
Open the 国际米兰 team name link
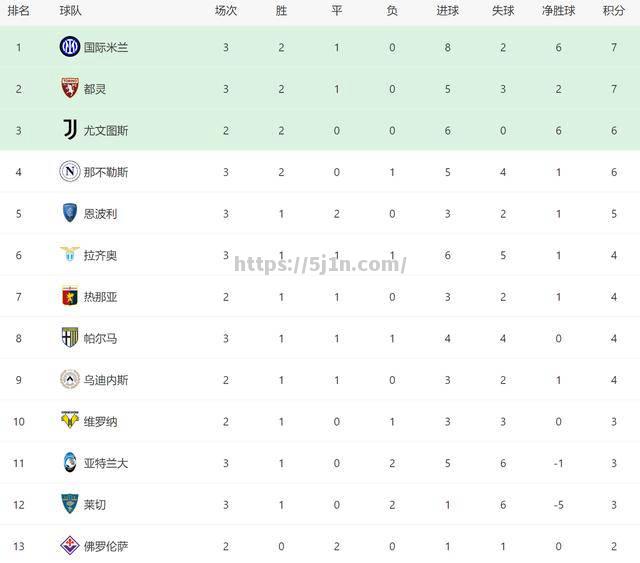coord(106,47)
